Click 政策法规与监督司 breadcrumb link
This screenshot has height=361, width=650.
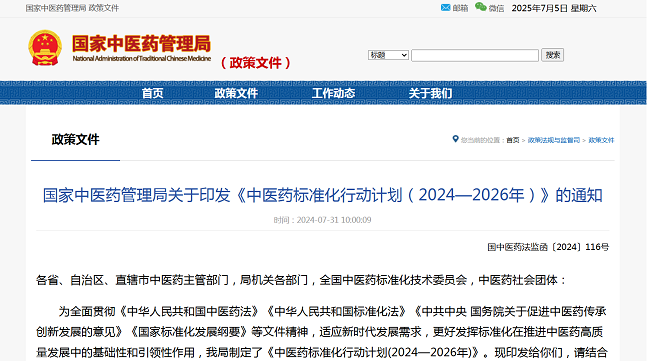click(x=554, y=140)
